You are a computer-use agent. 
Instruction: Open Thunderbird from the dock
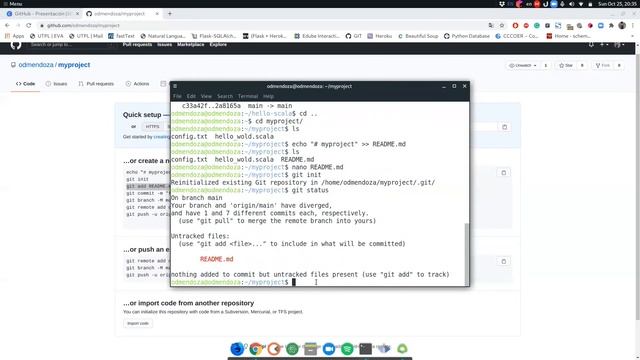pos(237,349)
